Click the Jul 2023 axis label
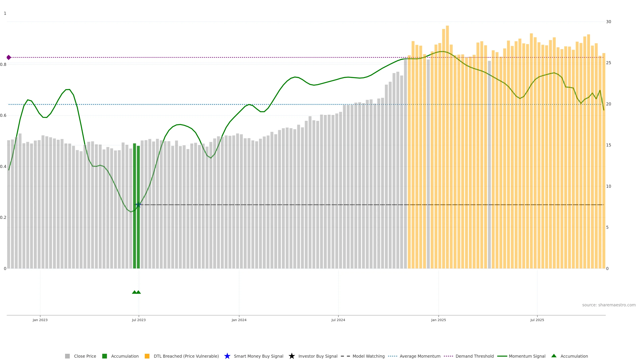The image size is (644, 362). 139,320
